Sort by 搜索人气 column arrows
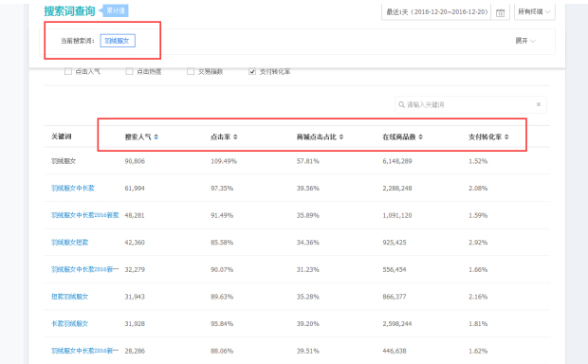Image resolution: width=588 pixels, height=364 pixels. point(156,136)
